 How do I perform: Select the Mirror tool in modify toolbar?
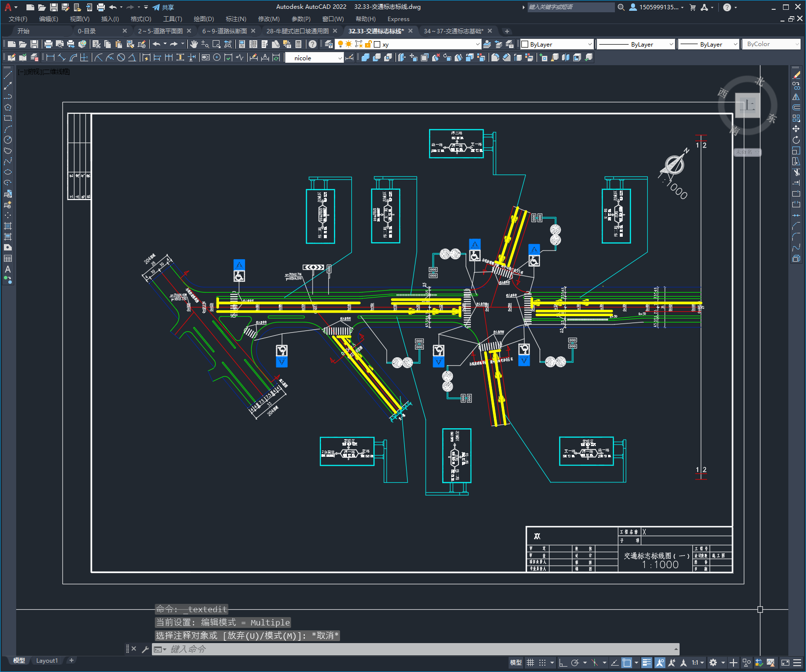[796, 97]
